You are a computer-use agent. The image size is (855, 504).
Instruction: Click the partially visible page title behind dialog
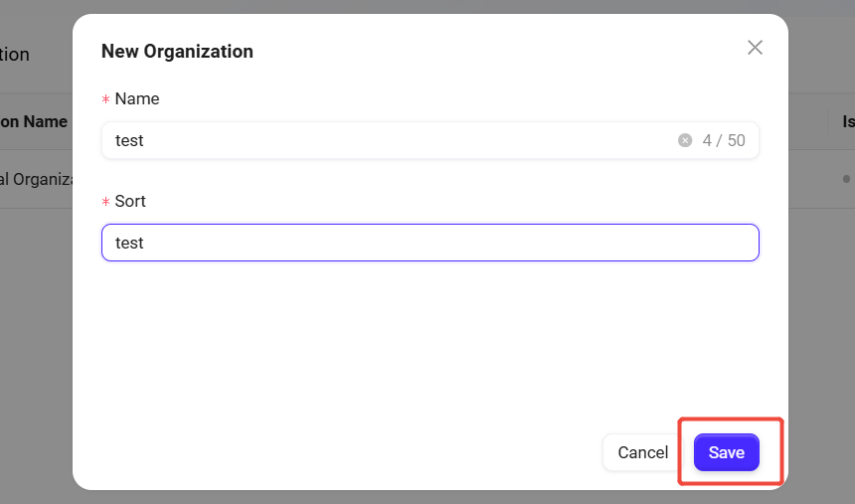pos(15,55)
